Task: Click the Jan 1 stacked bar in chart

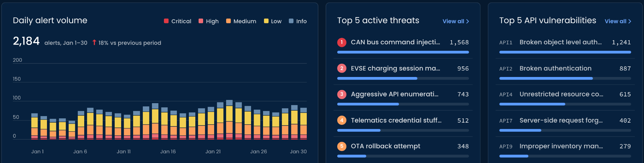Action: [x=34, y=126]
